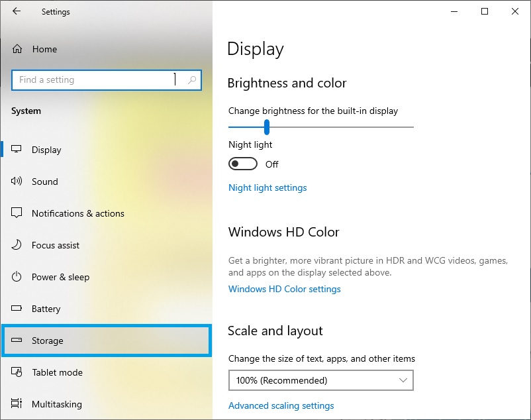Open the text size scaling dropdown

tap(321, 380)
